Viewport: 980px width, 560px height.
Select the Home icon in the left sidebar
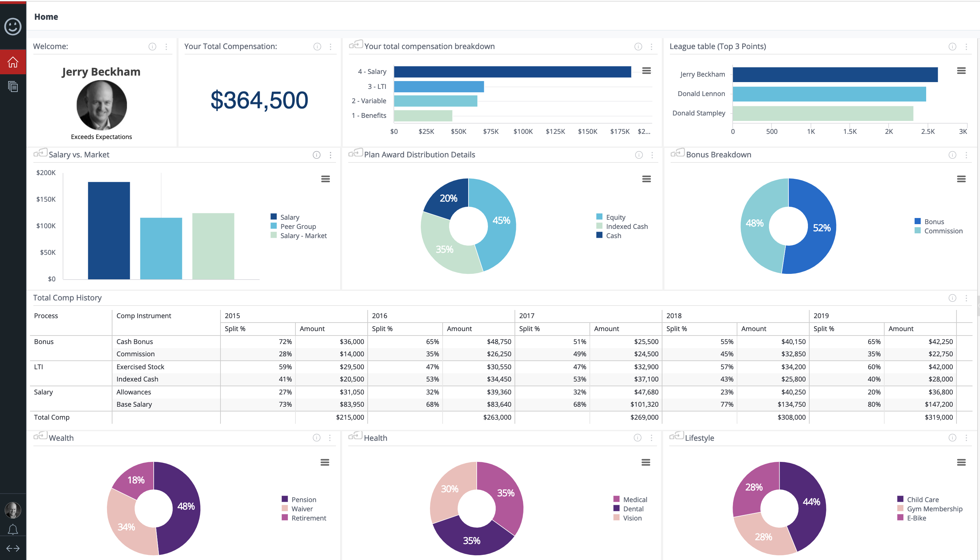pos(13,62)
